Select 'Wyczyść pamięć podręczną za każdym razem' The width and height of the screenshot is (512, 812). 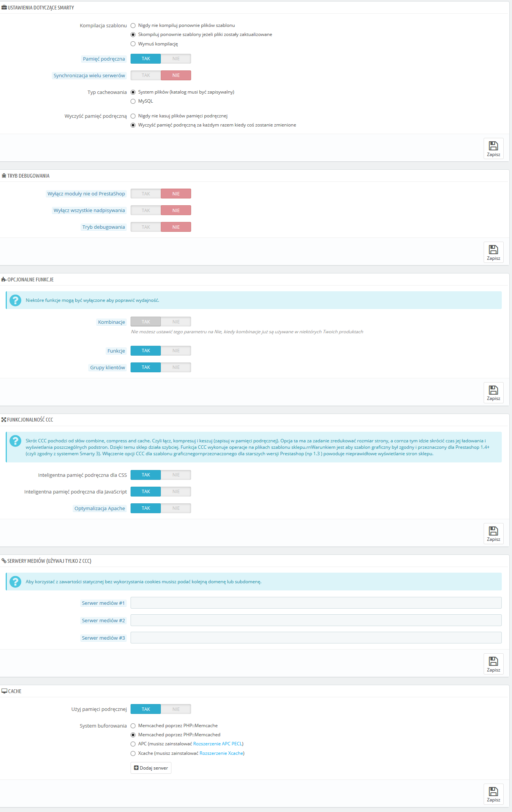(133, 125)
